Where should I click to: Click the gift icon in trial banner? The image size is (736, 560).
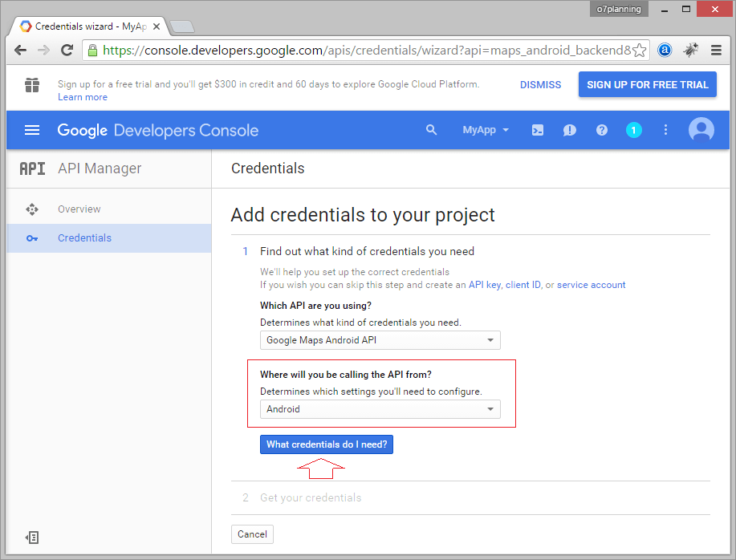pos(32,85)
